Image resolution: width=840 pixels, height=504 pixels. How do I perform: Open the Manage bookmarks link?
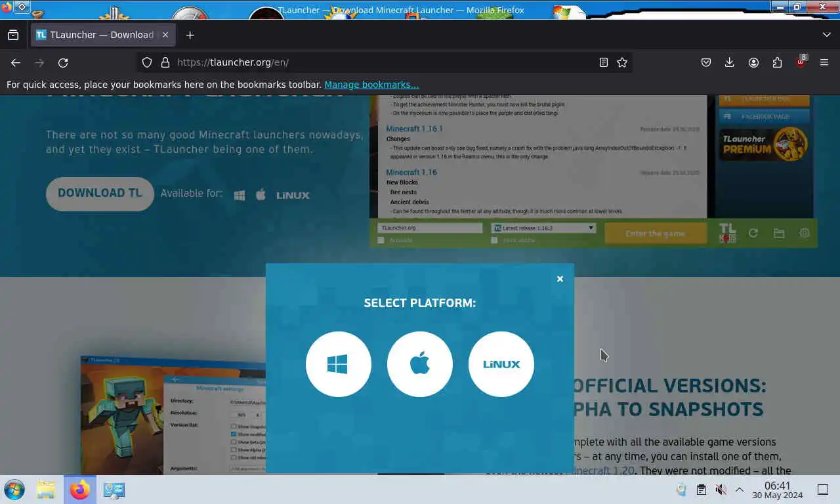coord(371,85)
